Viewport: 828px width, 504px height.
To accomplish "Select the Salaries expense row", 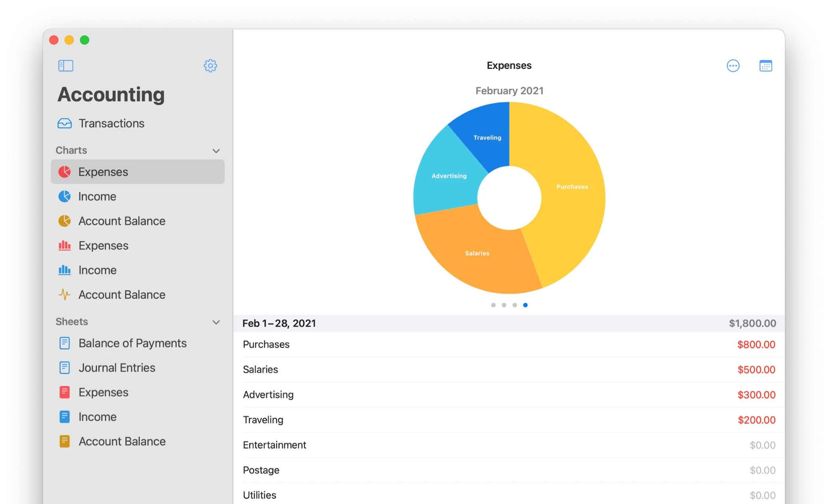I will pyautogui.click(x=509, y=370).
